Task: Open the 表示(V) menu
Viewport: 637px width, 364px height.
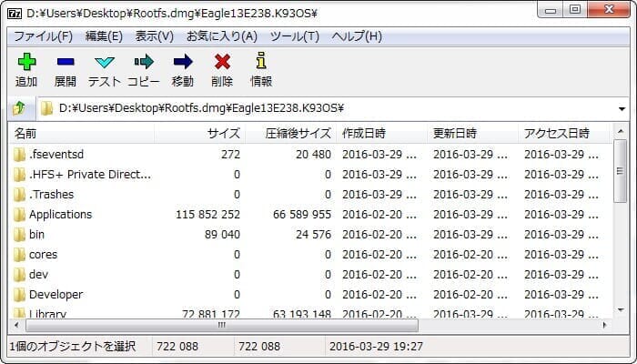Action: tap(155, 36)
